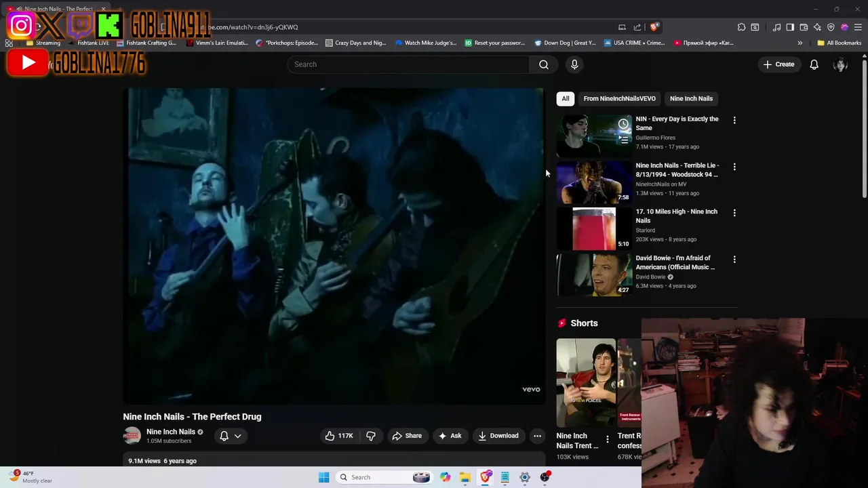
Task: Open the Brave browser taskbar icon
Action: [x=485, y=477]
